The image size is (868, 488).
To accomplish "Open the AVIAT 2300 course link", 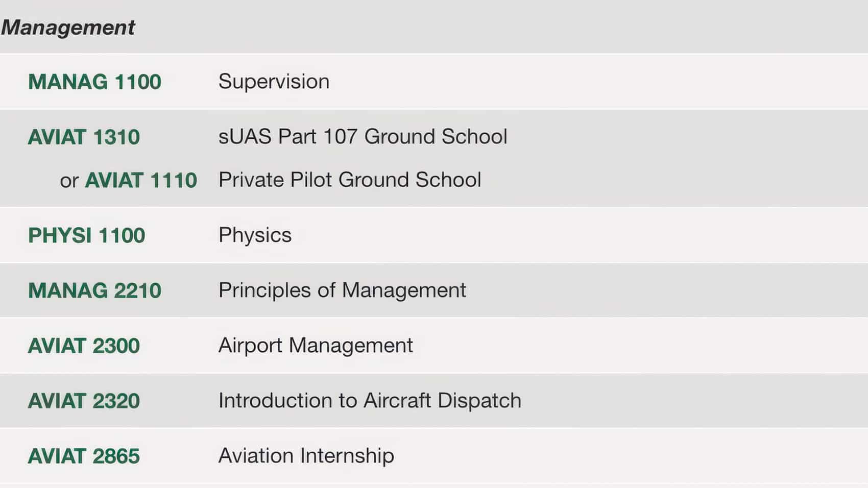I will tap(84, 346).
